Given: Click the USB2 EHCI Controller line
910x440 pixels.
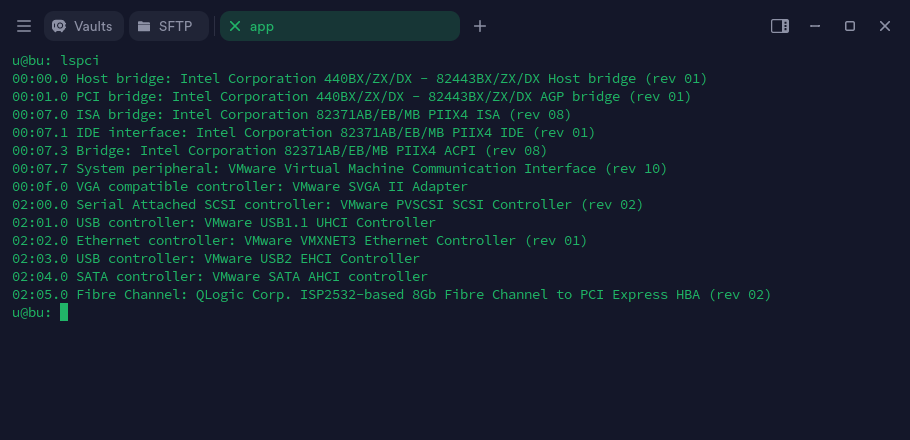Looking at the screenshot, I should pos(216,258).
